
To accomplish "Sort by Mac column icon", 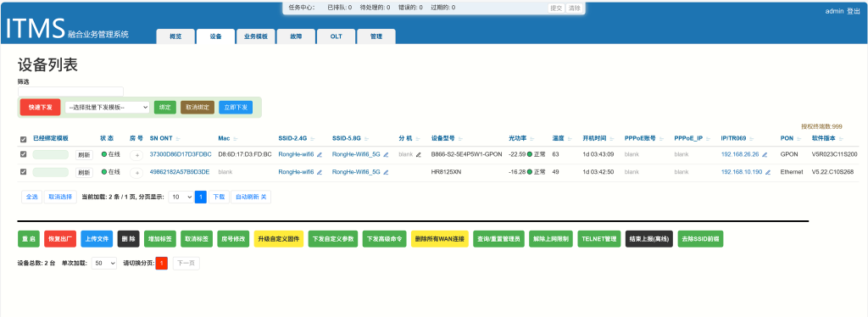I will [236, 138].
